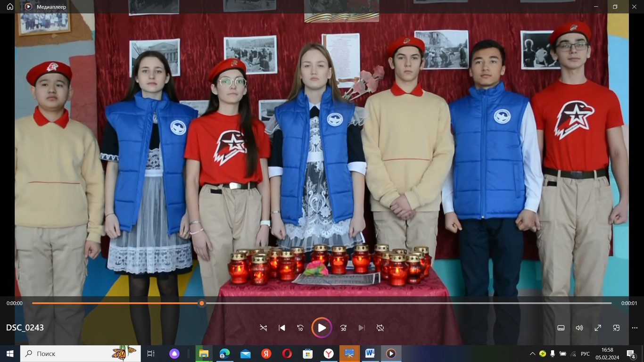Switch to mini player view
The image size is (644, 362).
click(x=616, y=328)
